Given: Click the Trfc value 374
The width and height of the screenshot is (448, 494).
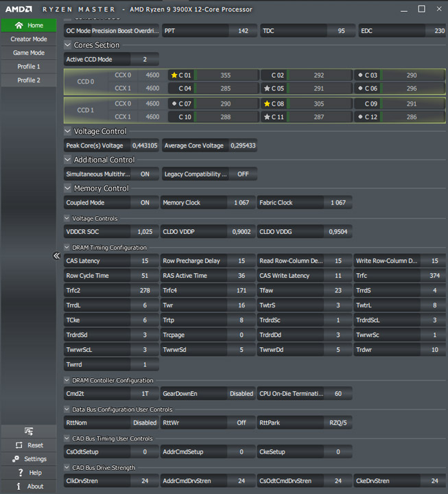Looking at the screenshot, I should click(434, 275).
